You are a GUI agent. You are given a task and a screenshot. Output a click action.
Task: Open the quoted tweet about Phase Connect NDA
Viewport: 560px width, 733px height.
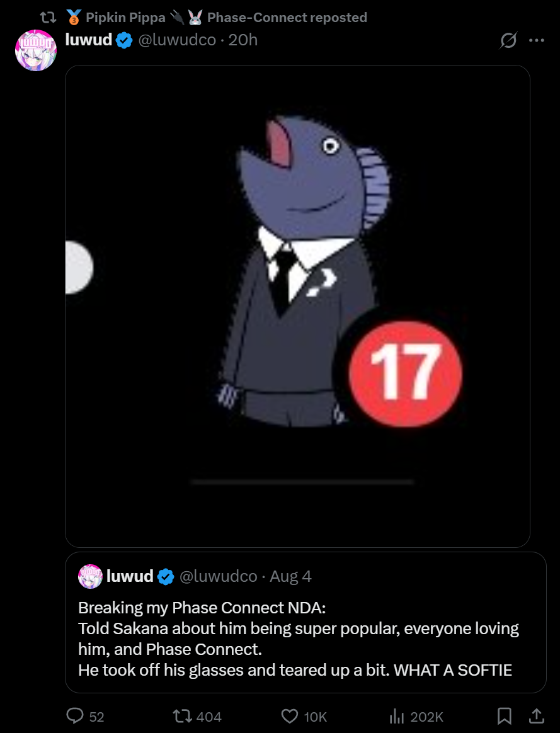point(306,622)
